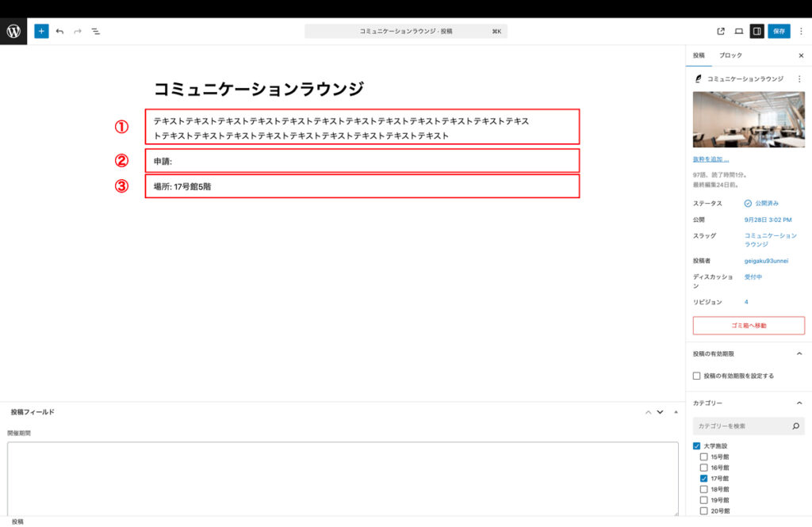Toggle the settings sidebar panel icon

756,32
